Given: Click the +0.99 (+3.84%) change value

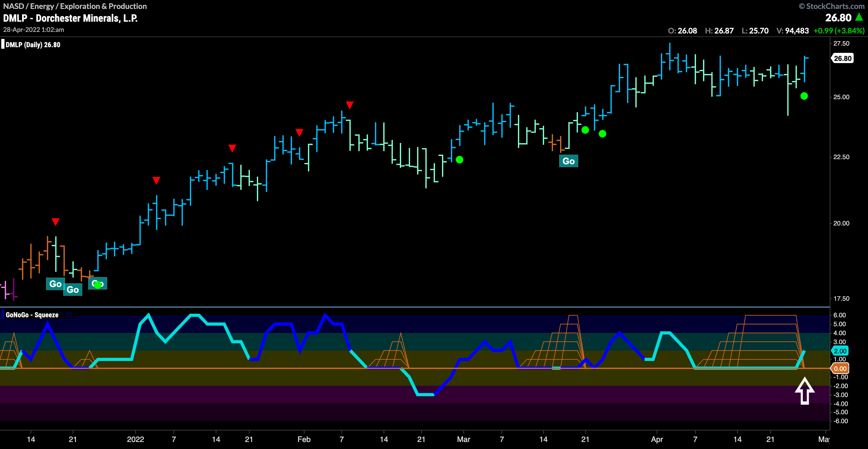Looking at the screenshot, I should [x=839, y=31].
